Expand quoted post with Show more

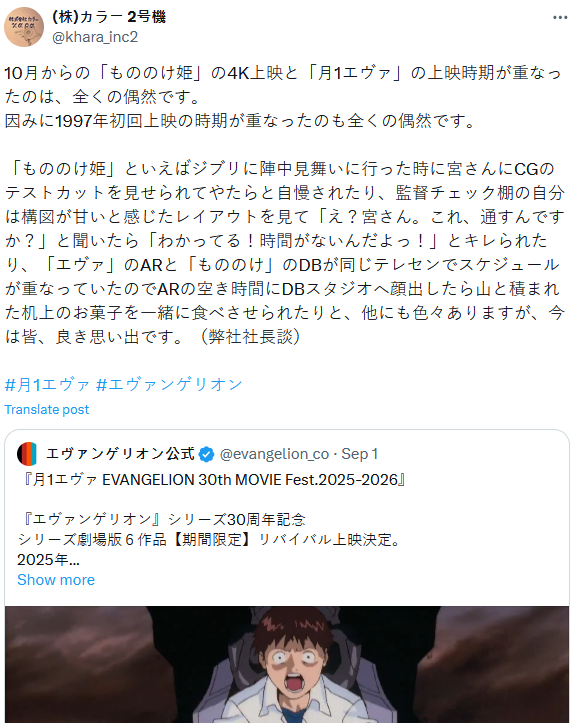coord(56,580)
